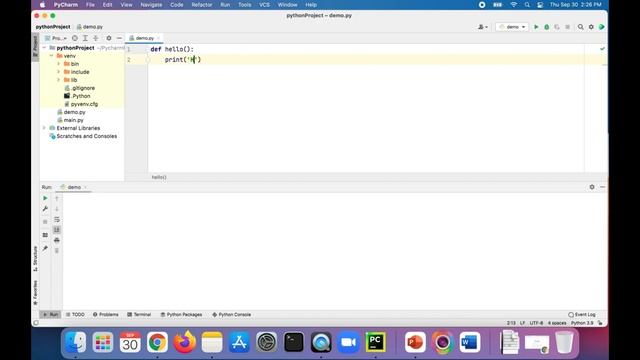Toggle the Structure tool window side tab
This screenshot has height=360, width=640.
pyautogui.click(x=35, y=259)
